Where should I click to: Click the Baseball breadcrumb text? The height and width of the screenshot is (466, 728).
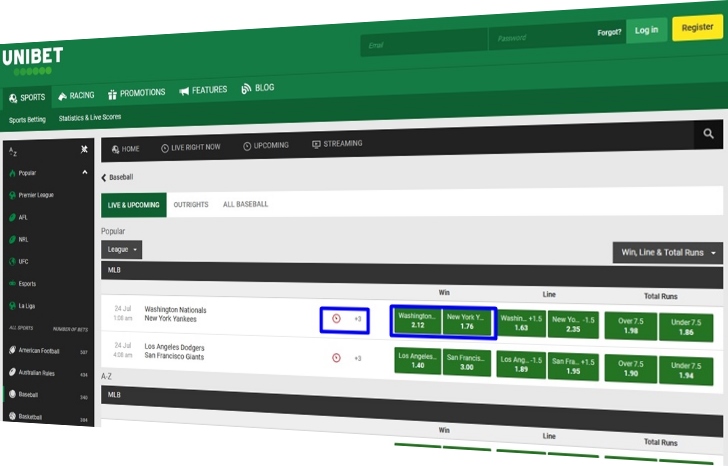(x=121, y=177)
